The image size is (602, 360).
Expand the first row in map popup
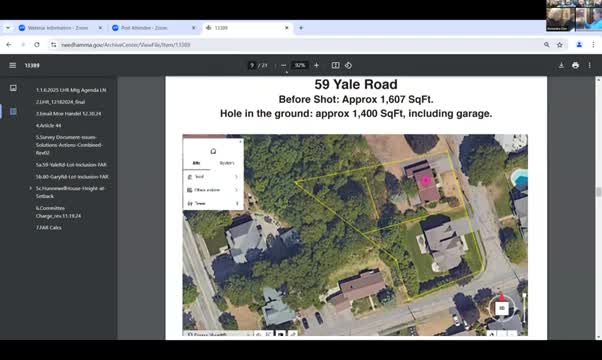pyautogui.click(x=213, y=177)
